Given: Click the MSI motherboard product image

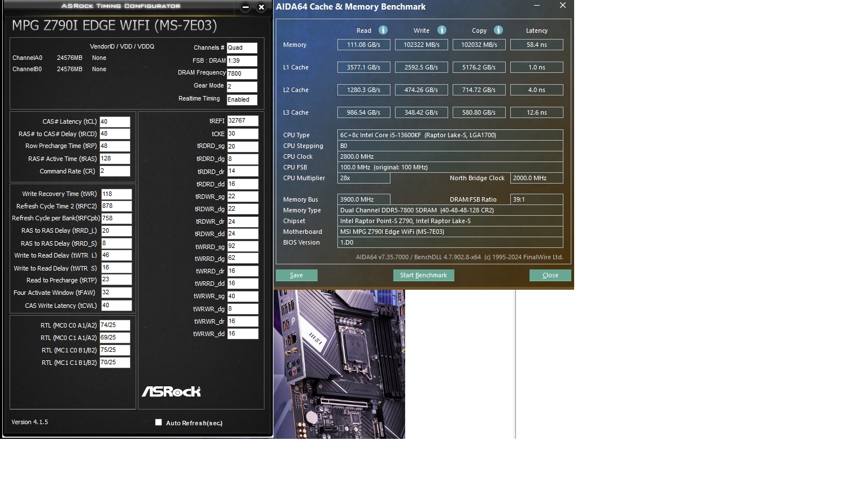Looking at the screenshot, I should [339, 364].
